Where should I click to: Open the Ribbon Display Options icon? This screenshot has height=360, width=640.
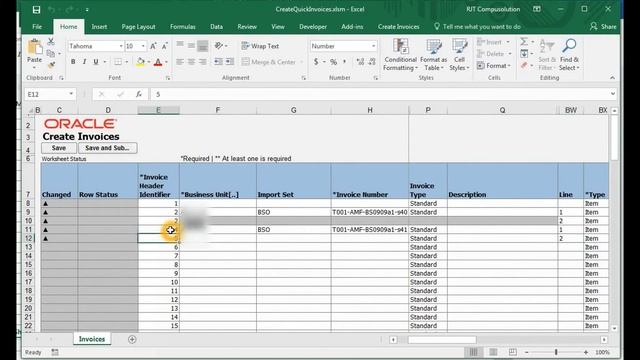pos(537,9)
